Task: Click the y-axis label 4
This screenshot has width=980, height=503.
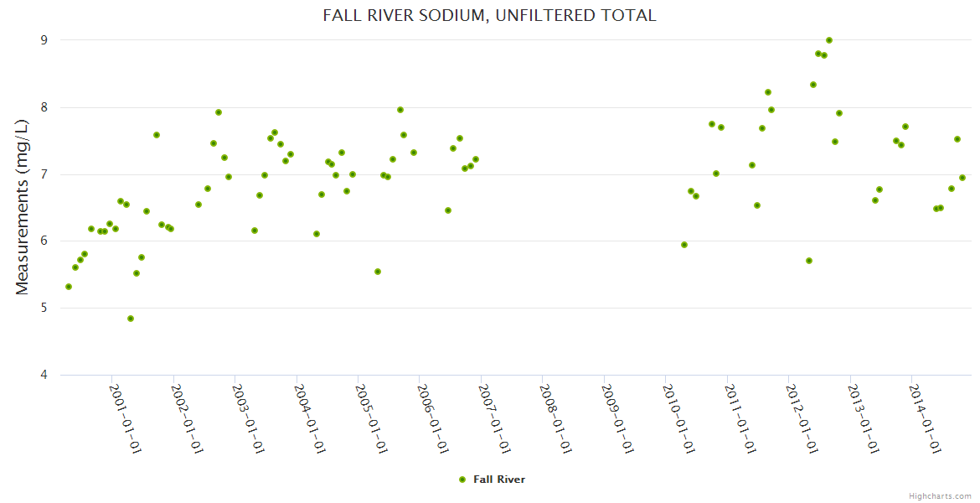Action: point(44,375)
